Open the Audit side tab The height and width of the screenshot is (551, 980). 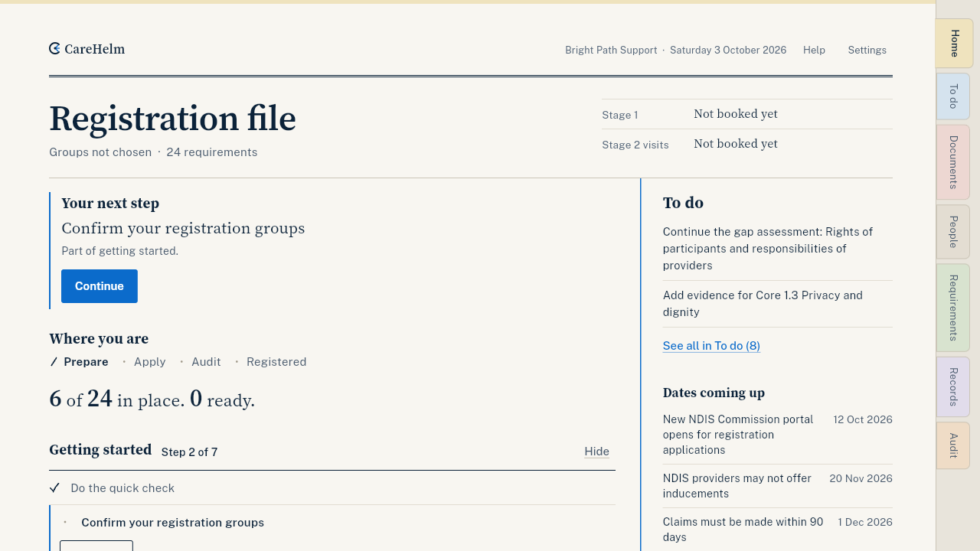[953, 445]
